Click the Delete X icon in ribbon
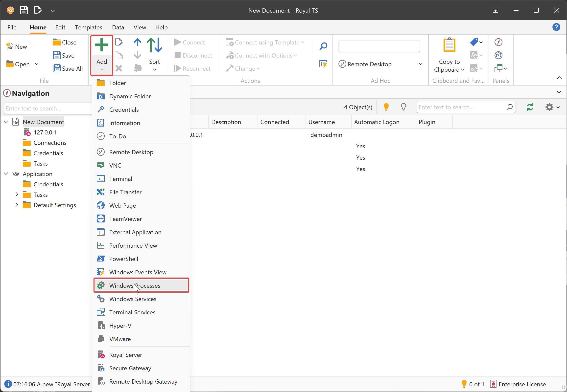This screenshot has height=392, width=567. 119,68
